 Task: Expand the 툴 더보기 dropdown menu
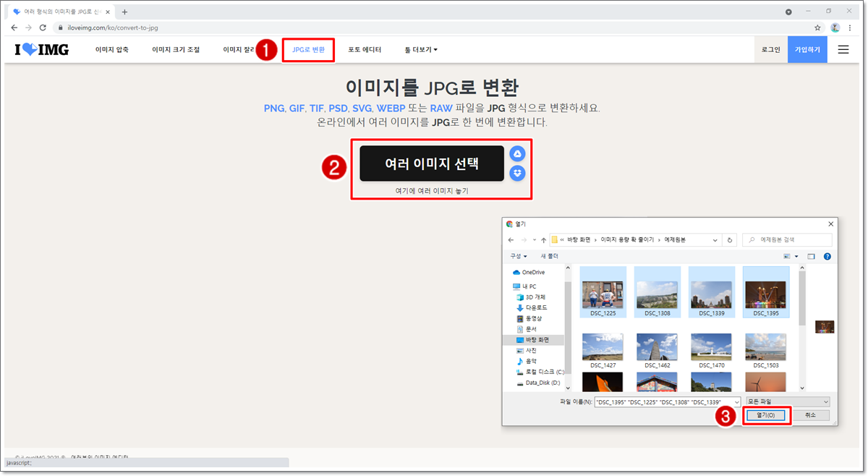(421, 50)
